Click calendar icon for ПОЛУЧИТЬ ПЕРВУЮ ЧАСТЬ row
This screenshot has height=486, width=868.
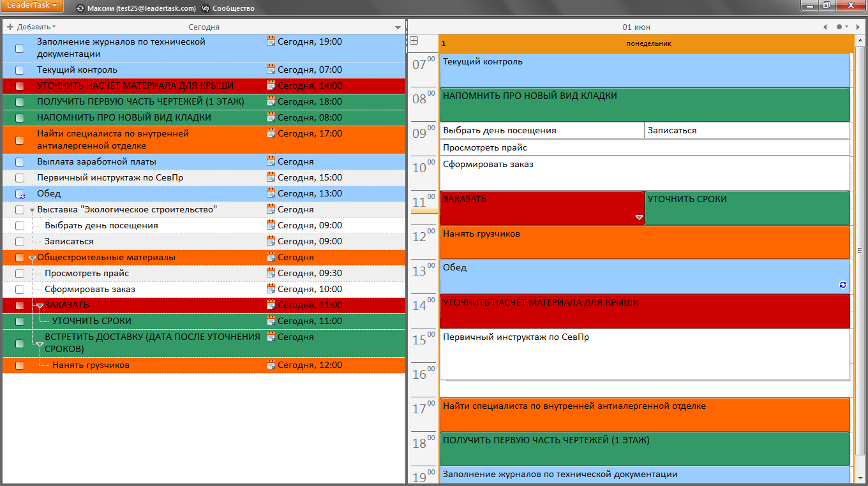click(x=271, y=101)
